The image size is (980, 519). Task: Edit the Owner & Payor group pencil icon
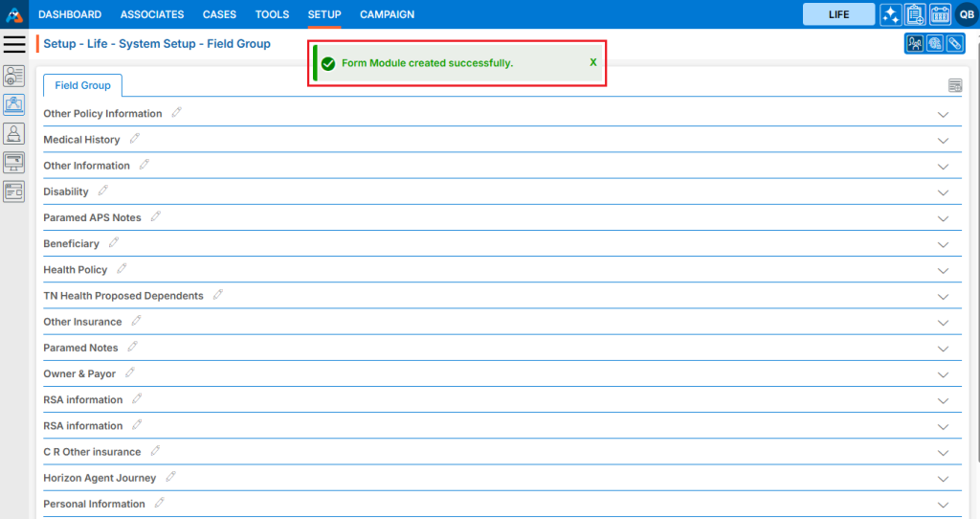coord(130,373)
